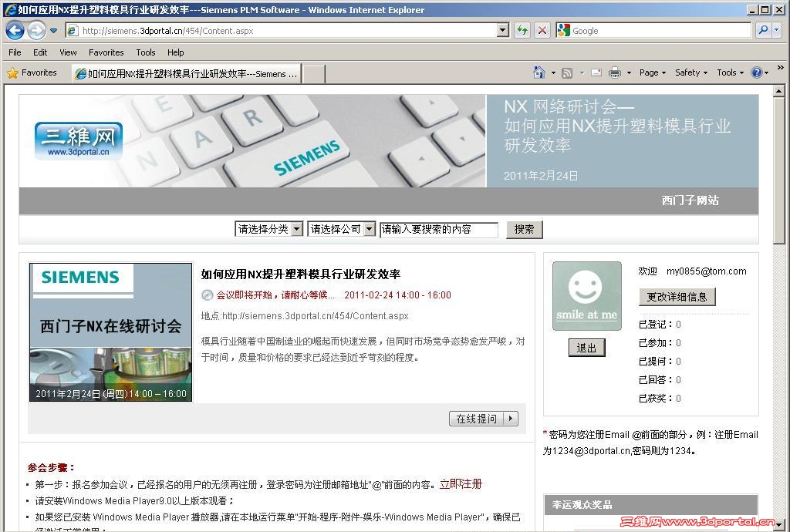Click the Google search provider icon
The height and width of the screenshot is (532, 790).
(x=563, y=31)
